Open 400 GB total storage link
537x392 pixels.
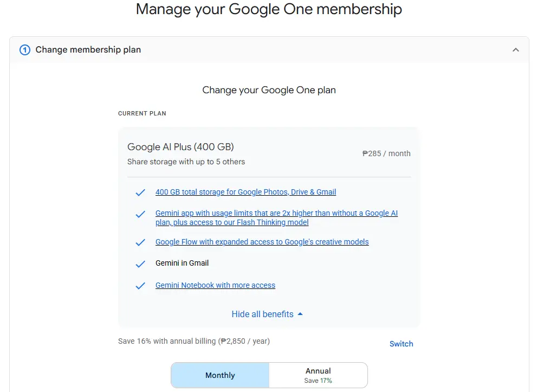pos(245,192)
